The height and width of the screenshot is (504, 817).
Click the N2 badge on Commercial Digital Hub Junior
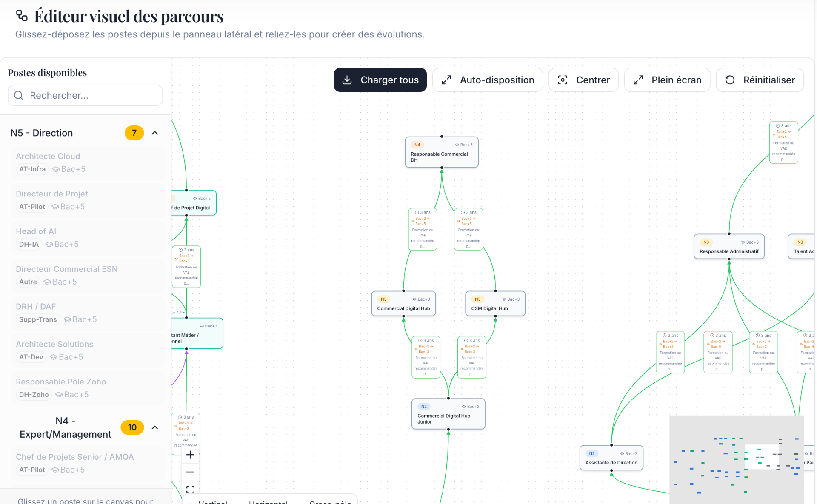424,407
